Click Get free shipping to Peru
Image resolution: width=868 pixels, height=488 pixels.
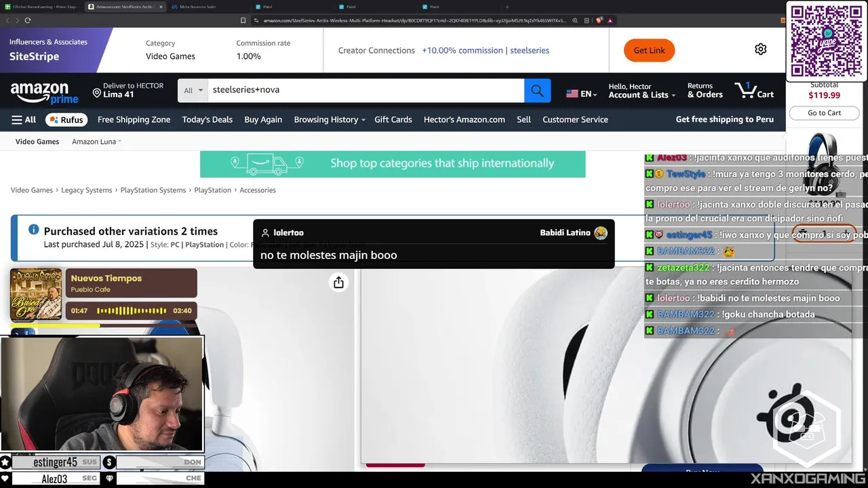point(724,119)
